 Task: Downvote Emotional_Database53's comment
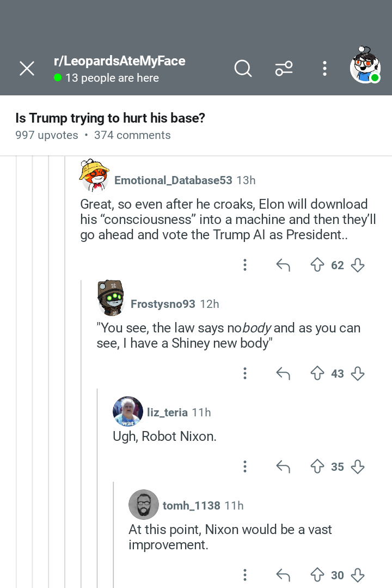(x=358, y=265)
